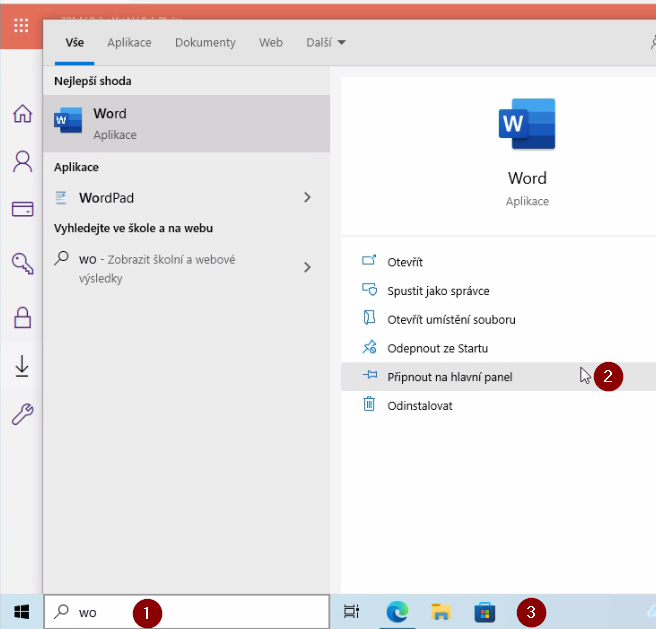Screen dimensions: 656x629
Task: Open the app launcher grid icon
Action: (21, 26)
